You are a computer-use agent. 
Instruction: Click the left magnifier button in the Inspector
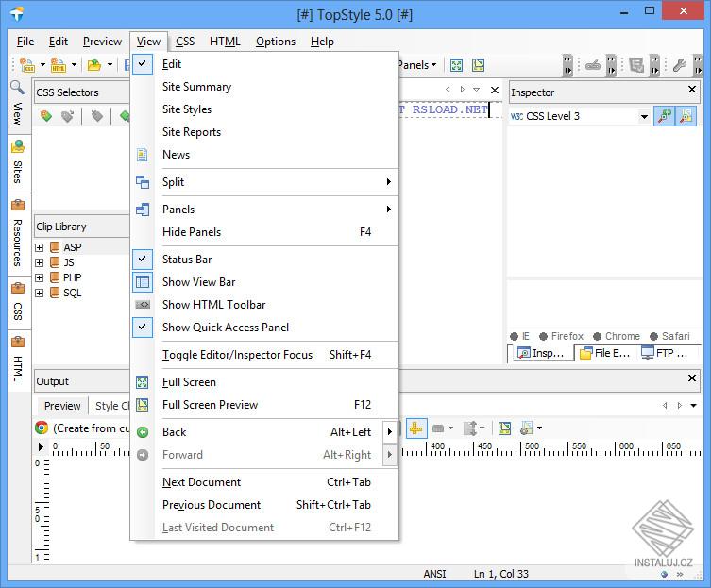[665, 116]
